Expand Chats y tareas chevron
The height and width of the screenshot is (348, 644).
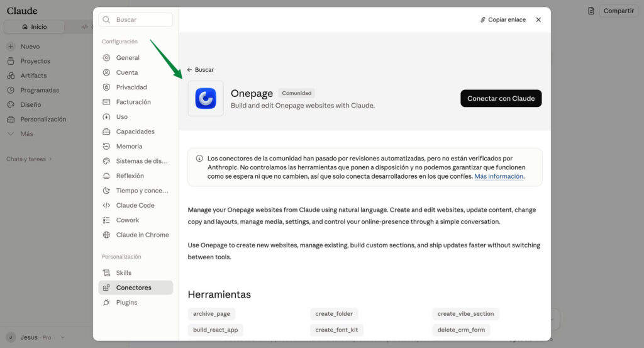tap(50, 159)
